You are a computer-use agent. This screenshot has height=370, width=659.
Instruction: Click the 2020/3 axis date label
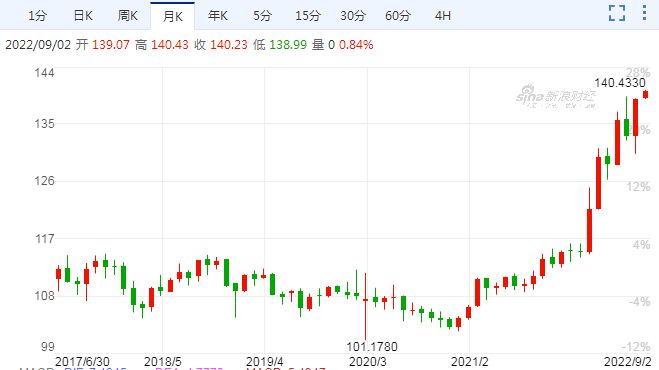click(368, 362)
